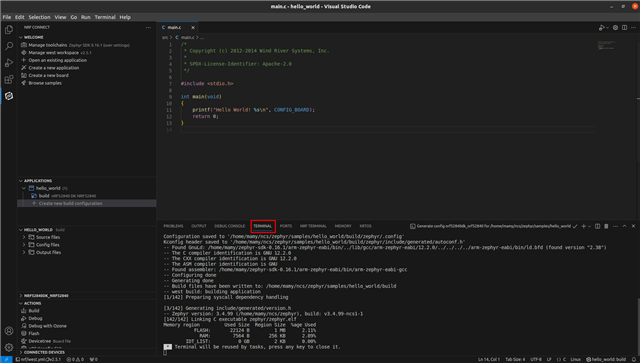Click the Debug with Ozone icon
The height and width of the screenshot is (363, 640).
click(x=24, y=326)
